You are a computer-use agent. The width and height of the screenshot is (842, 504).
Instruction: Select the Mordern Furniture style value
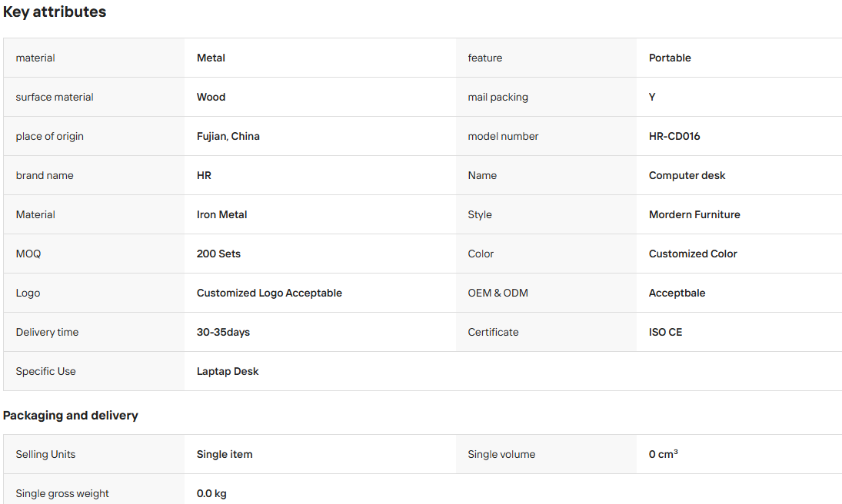pos(694,214)
